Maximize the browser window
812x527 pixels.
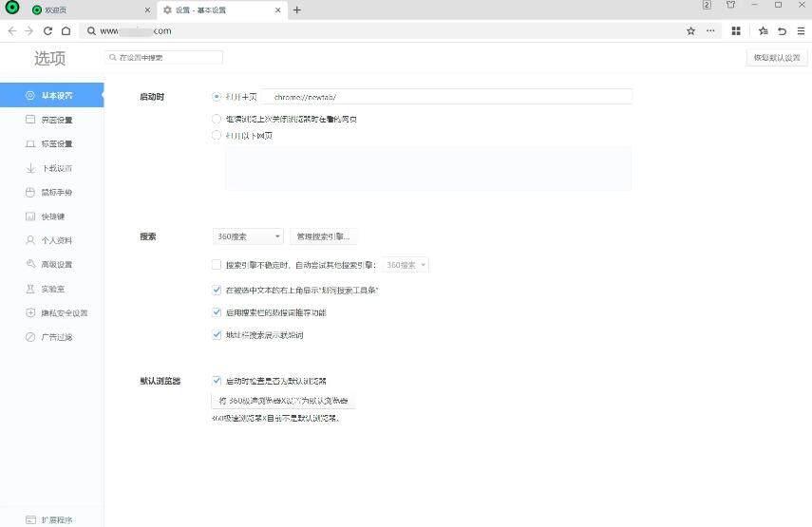click(x=778, y=5)
